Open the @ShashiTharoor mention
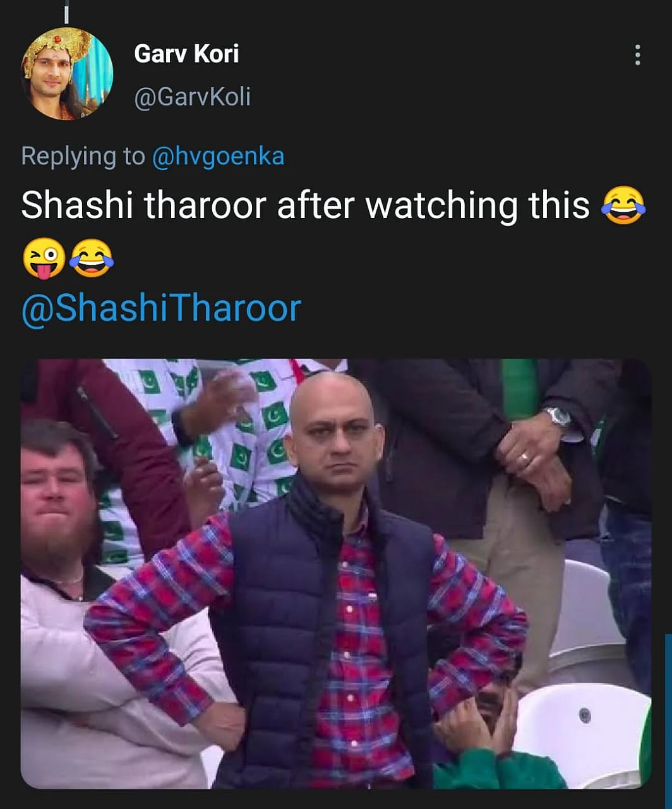672x809 pixels. (x=161, y=308)
